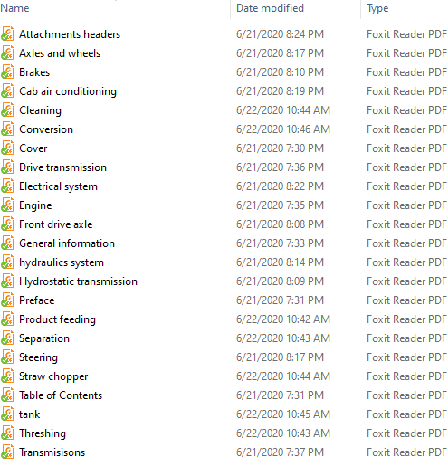
Task: Select the PDF icon next to Brakes
Action: (7, 72)
